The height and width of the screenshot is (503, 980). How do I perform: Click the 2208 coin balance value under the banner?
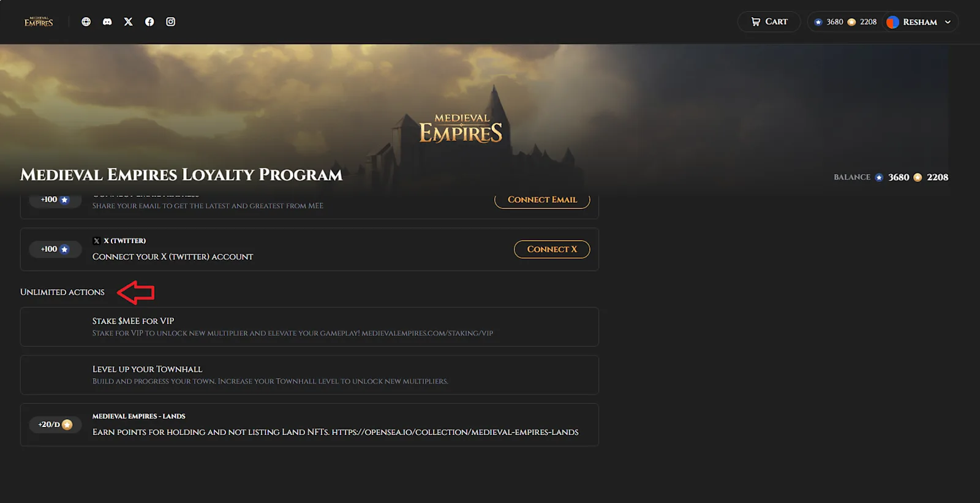937,178
